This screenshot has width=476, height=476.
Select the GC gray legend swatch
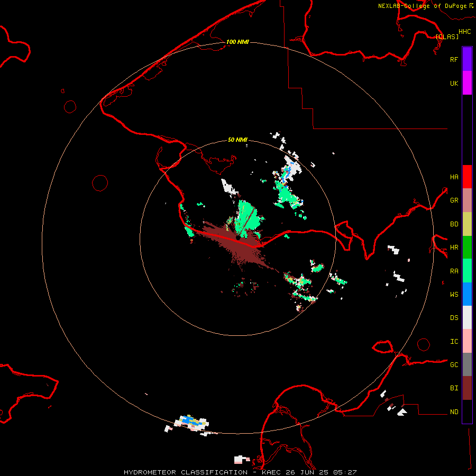click(x=467, y=364)
